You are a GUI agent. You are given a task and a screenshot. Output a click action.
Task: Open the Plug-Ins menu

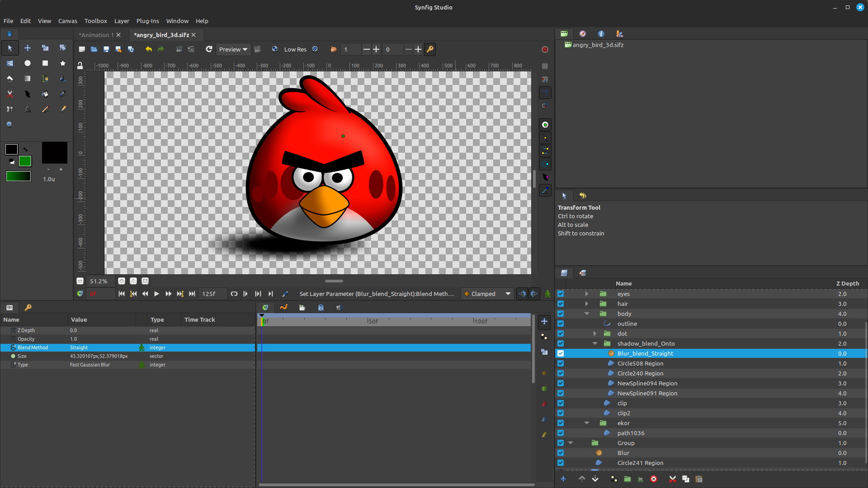(148, 21)
